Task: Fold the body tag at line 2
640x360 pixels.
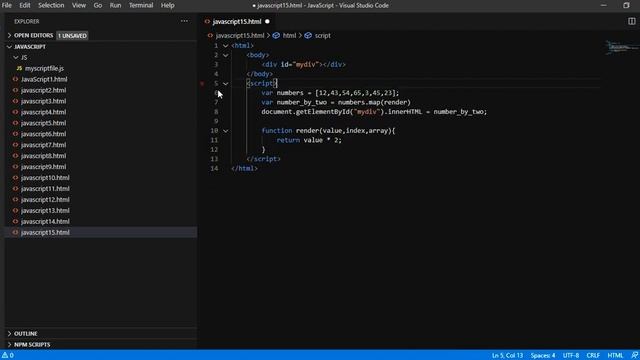Action: click(x=226, y=55)
